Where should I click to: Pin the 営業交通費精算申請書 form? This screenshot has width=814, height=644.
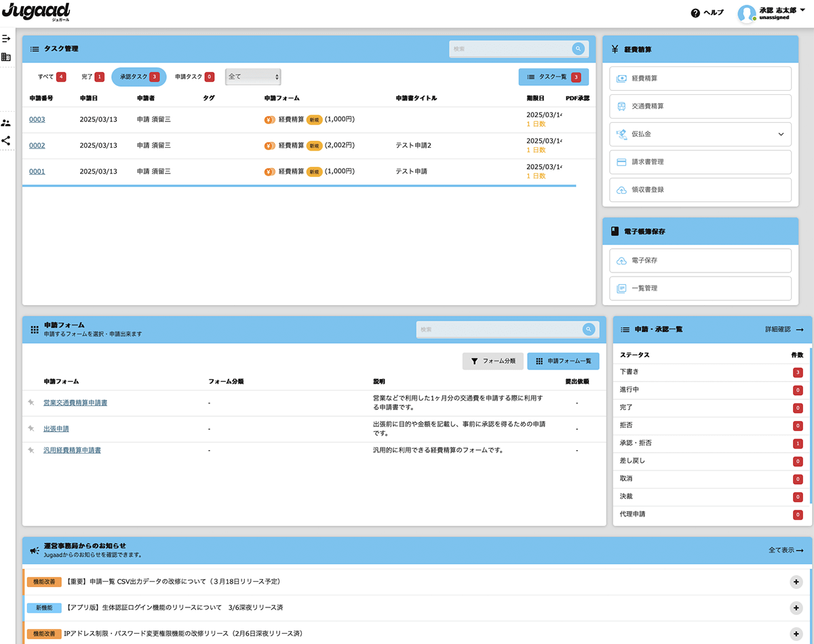click(31, 403)
